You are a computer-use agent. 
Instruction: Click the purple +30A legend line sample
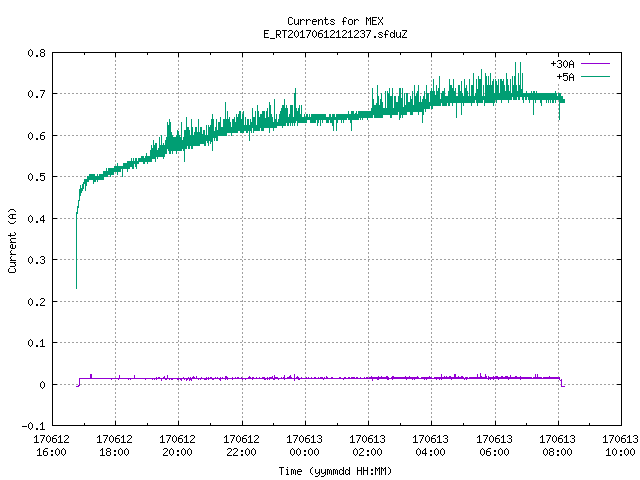pos(595,64)
